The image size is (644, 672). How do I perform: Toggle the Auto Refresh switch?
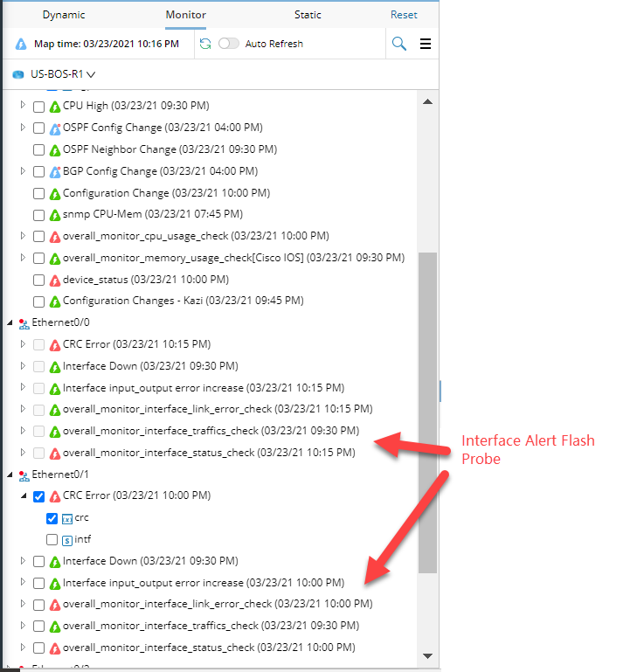point(228,44)
